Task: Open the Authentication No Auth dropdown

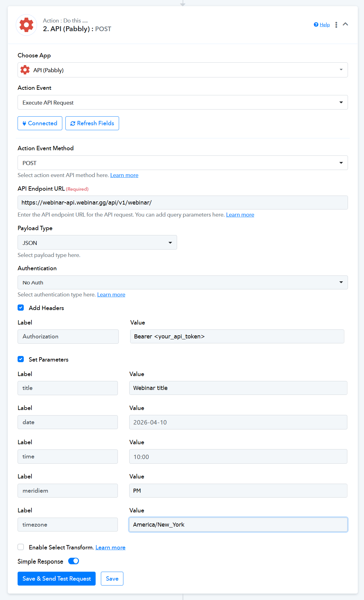Action: pyautogui.click(x=183, y=283)
